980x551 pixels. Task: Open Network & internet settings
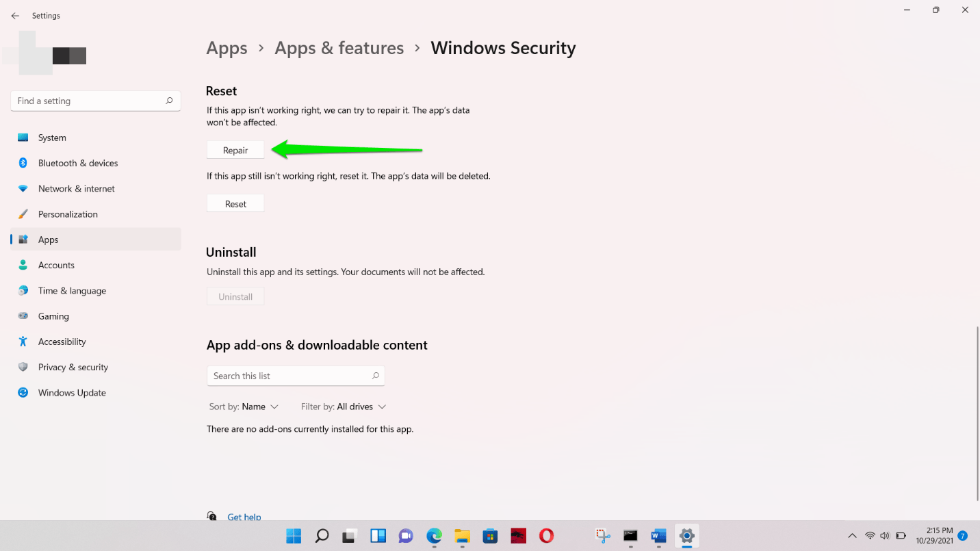click(x=76, y=188)
